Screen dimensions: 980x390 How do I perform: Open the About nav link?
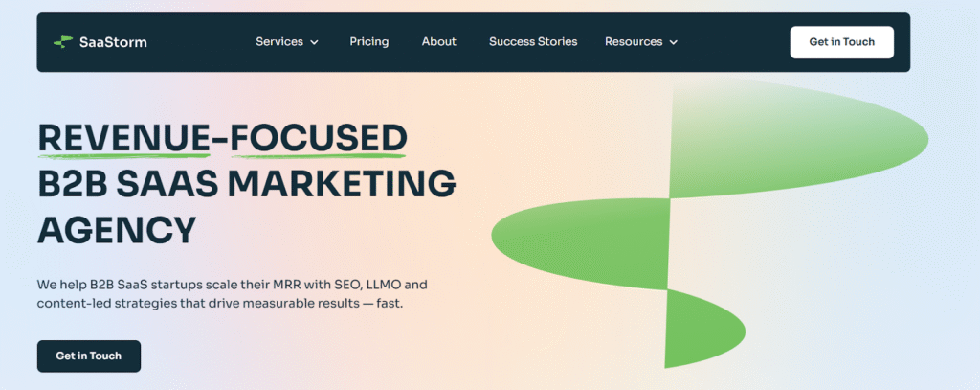[439, 42]
